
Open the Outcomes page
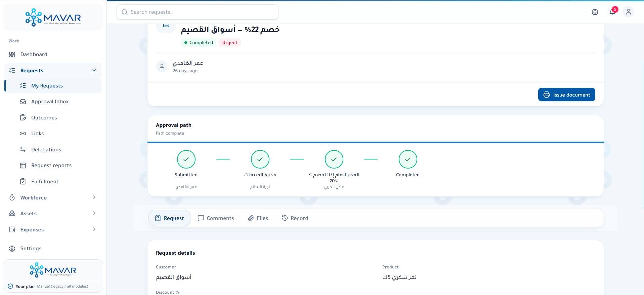pos(53,117)
